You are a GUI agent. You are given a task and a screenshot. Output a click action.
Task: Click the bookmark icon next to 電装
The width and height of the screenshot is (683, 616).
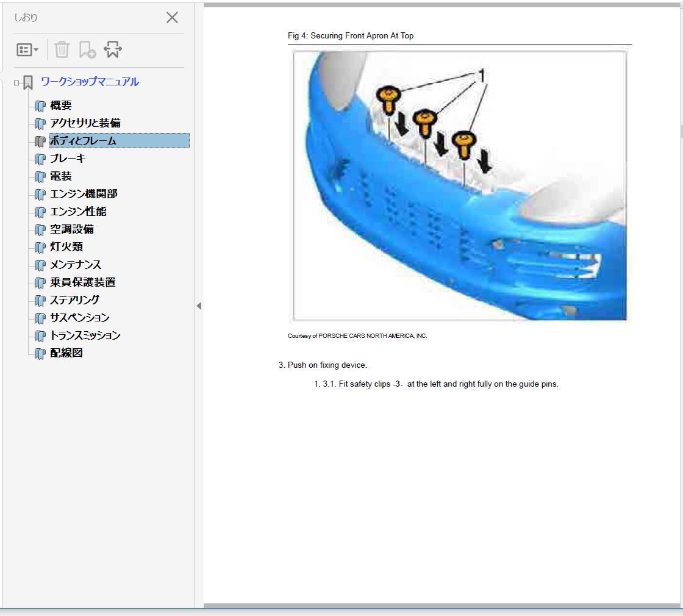(40, 176)
